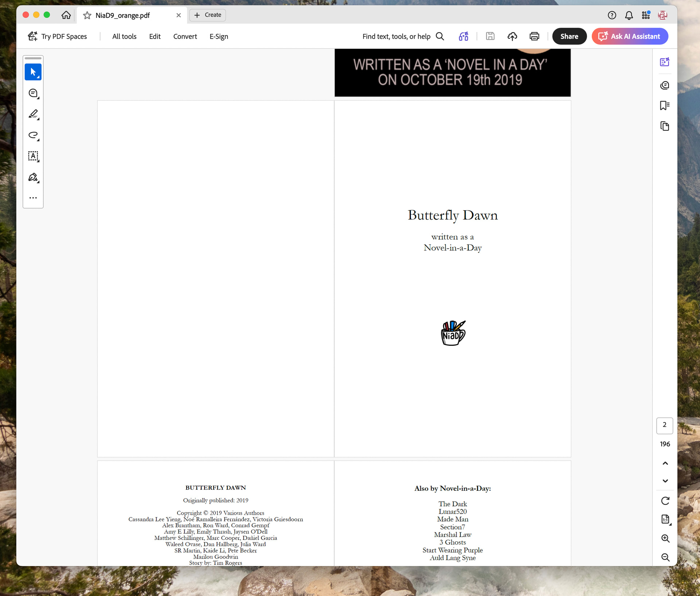
Task: Zoom in using magnifier plus icon
Action: tap(665, 538)
